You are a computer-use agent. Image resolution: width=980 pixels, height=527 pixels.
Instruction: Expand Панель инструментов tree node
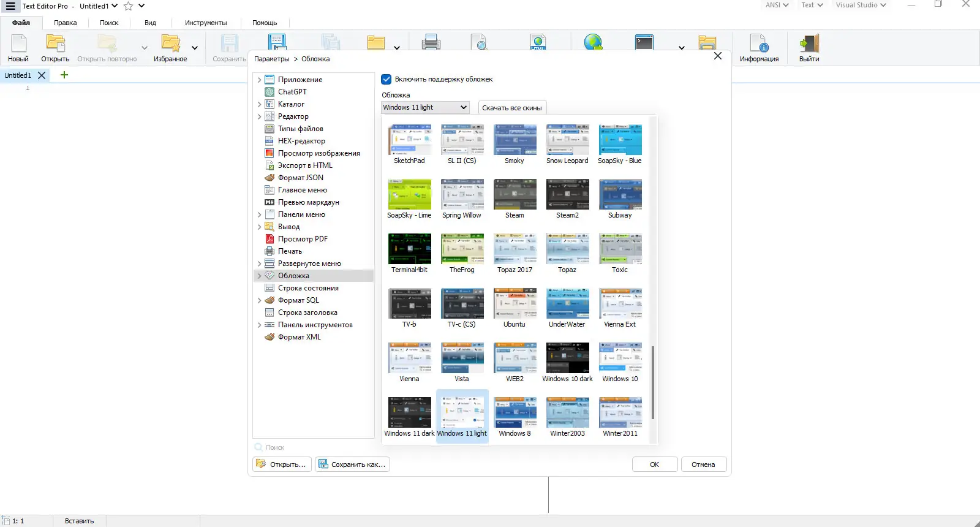[259, 325]
